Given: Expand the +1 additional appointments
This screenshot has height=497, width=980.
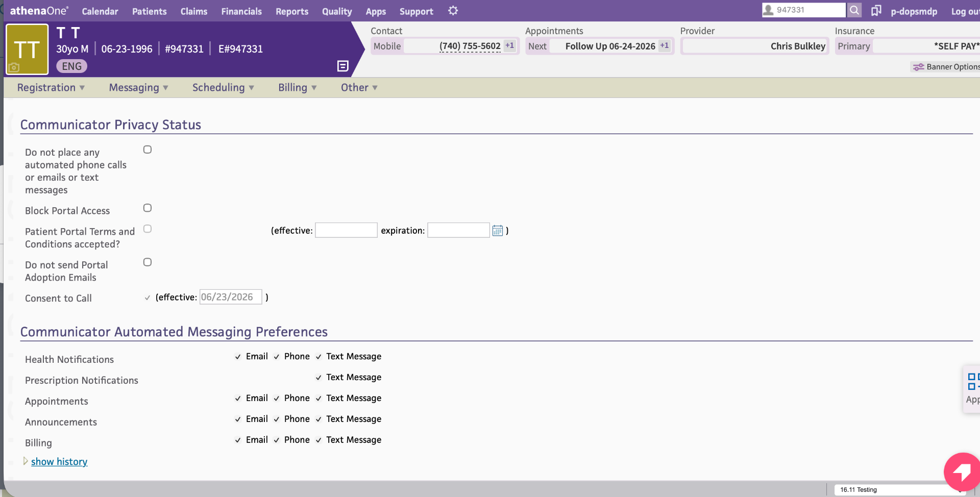Looking at the screenshot, I should pyautogui.click(x=664, y=45).
